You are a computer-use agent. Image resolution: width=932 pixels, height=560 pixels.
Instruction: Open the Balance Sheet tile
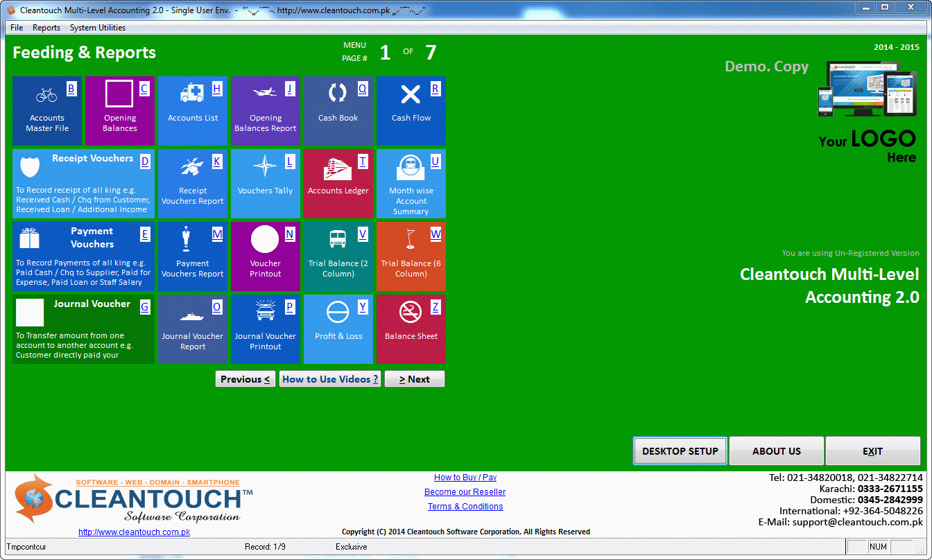(x=411, y=329)
